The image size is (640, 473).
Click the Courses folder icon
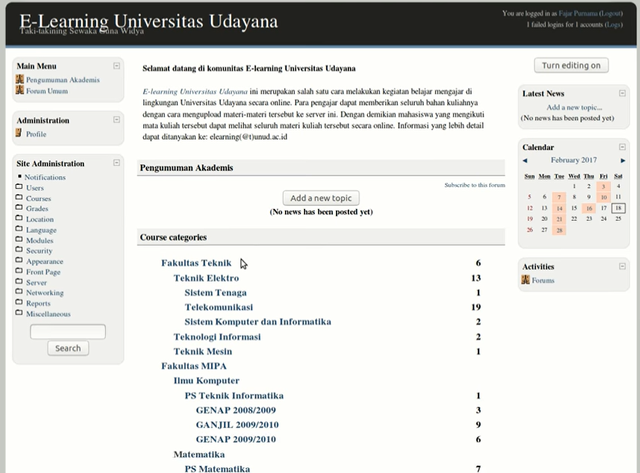(x=19, y=198)
